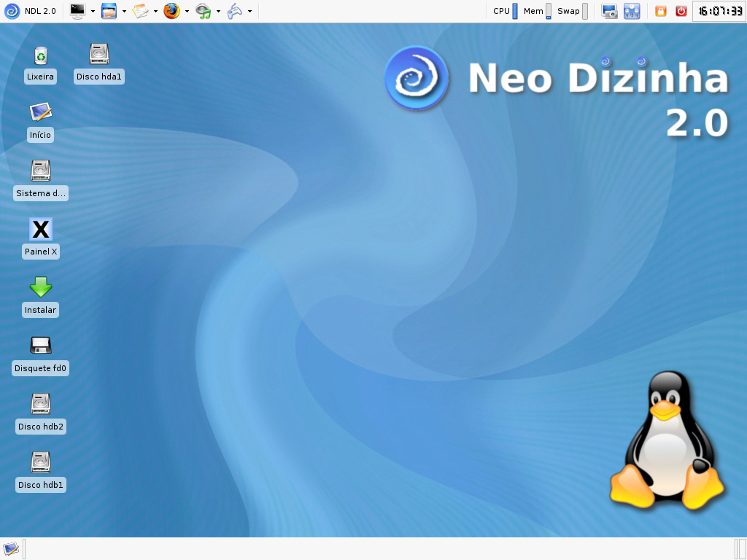747x560 pixels.
Task: Start installation via the Instalar shortcut
Action: (40, 287)
